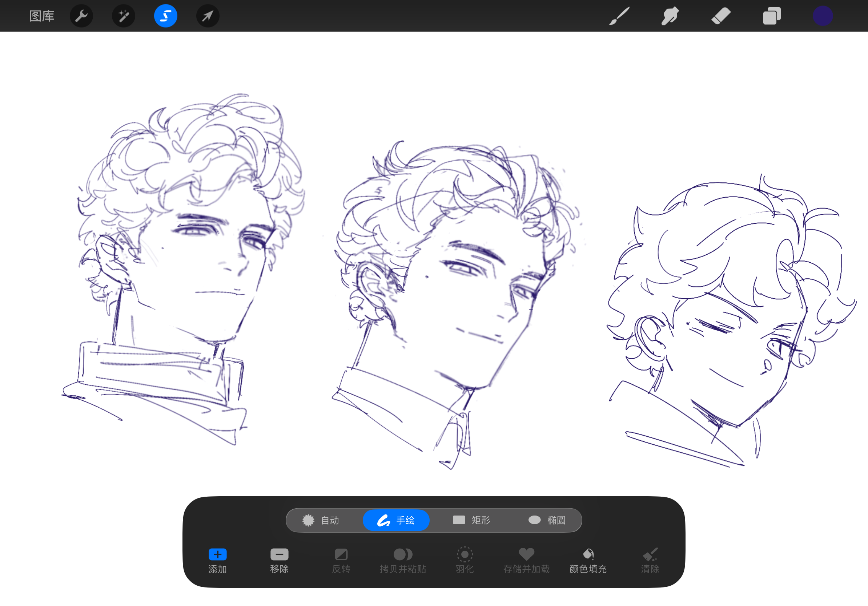Image resolution: width=868 pixels, height=606 pixels.
Task: Select the Eraser tool
Action: click(x=720, y=16)
